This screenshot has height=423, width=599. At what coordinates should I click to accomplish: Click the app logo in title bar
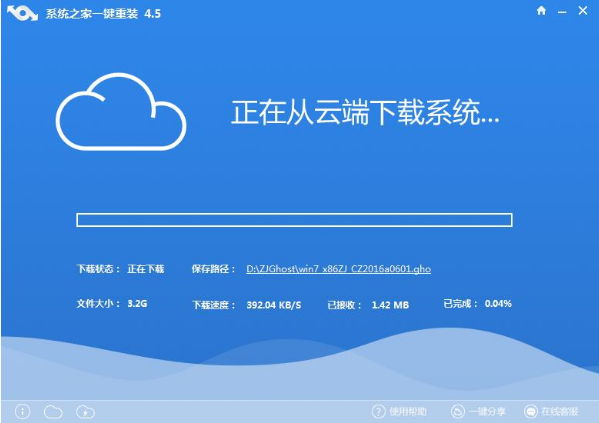[x=23, y=13]
